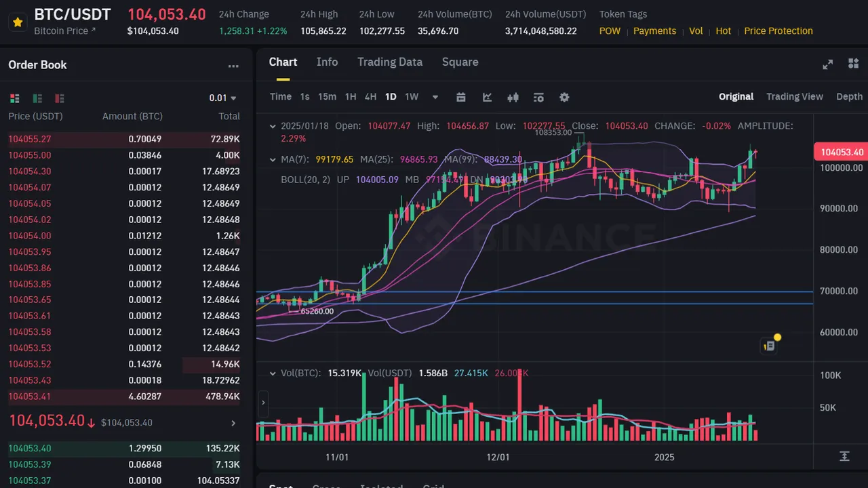The width and height of the screenshot is (868, 488).
Task: Switch order book to buy orders only
Action: [x=37, y=98]
